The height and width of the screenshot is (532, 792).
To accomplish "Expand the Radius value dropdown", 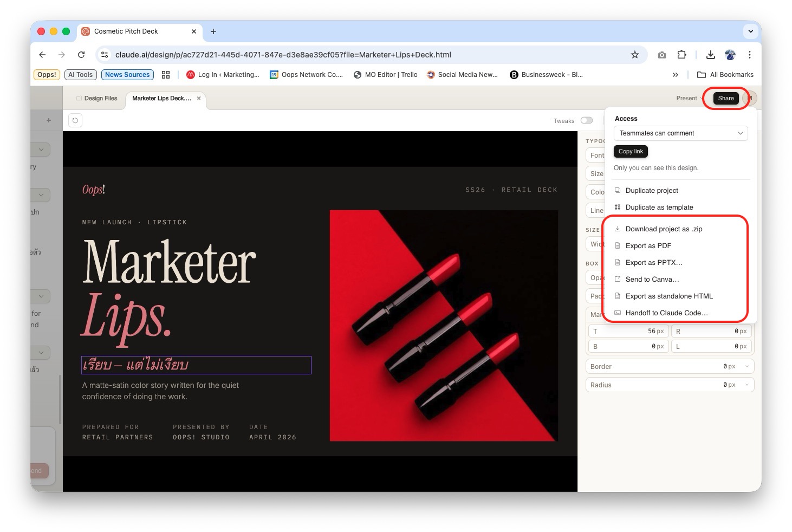I will pyautogui.click(x=747, y=385).
